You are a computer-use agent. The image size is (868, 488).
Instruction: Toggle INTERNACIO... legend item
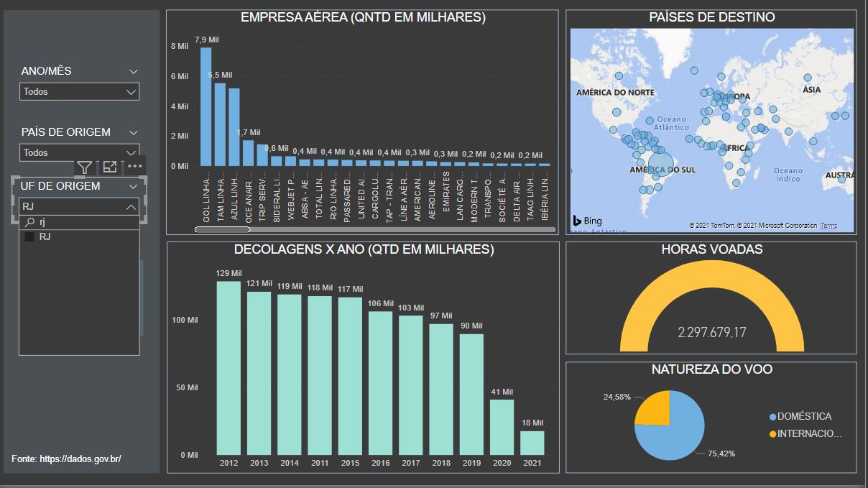tap(805, 433)
